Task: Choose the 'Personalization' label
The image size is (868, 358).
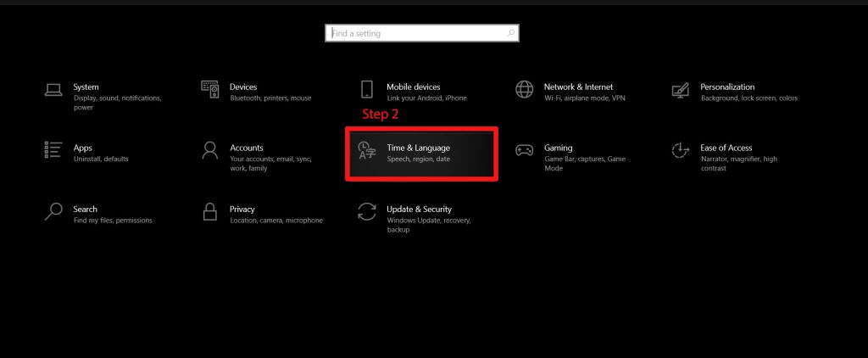Action: coord(727,87)
